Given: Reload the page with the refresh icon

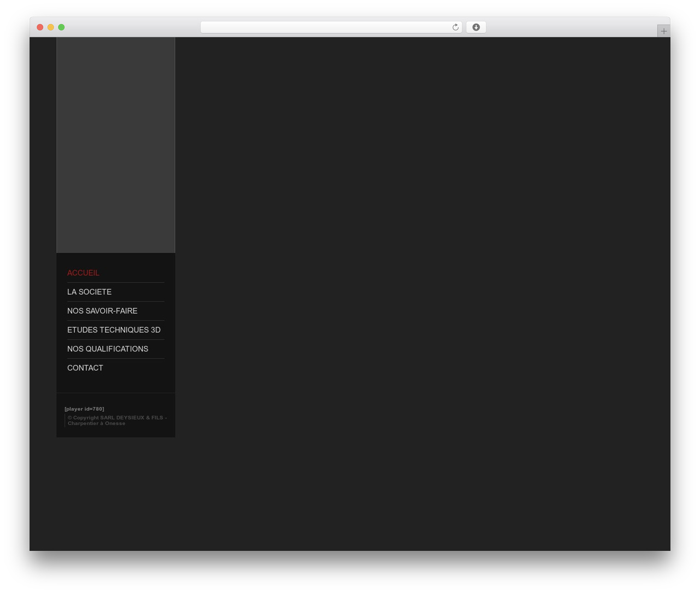Looking at the screenshot, I should pyautogui.click(x=455, y=27).
